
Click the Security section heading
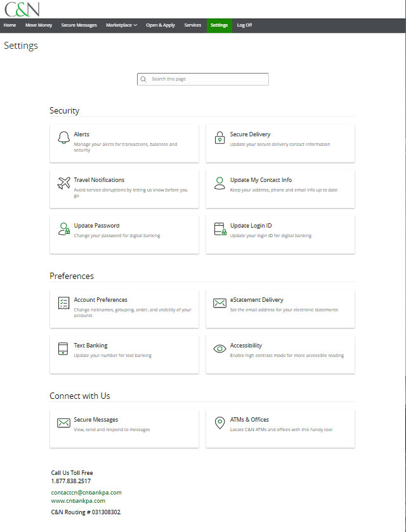point(65,110)
